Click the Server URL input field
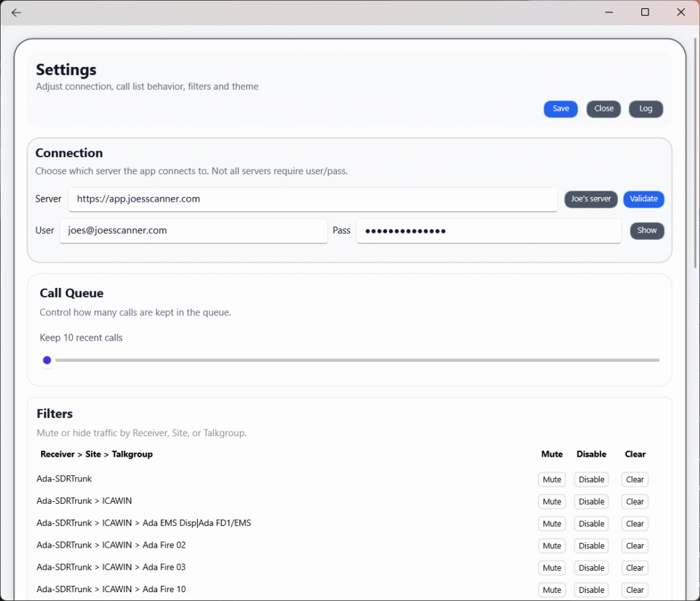 click(312, 200)
